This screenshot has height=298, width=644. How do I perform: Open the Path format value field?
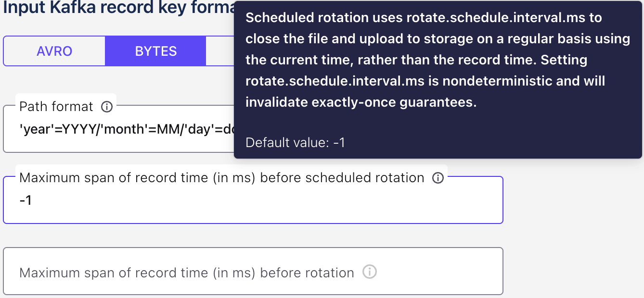point(120,130)
